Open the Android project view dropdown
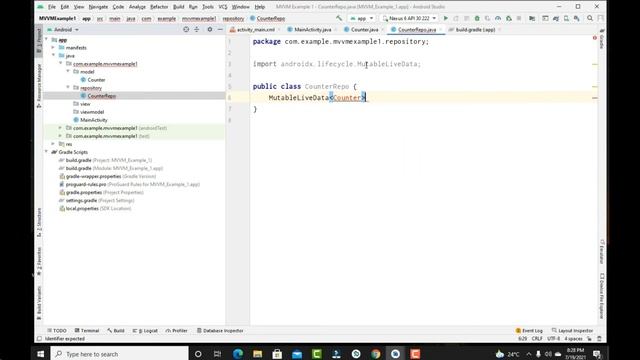 click(63, 29)
